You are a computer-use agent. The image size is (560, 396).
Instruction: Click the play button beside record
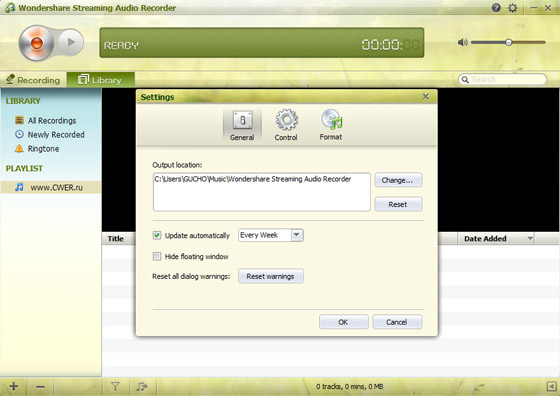click(71, 42)
